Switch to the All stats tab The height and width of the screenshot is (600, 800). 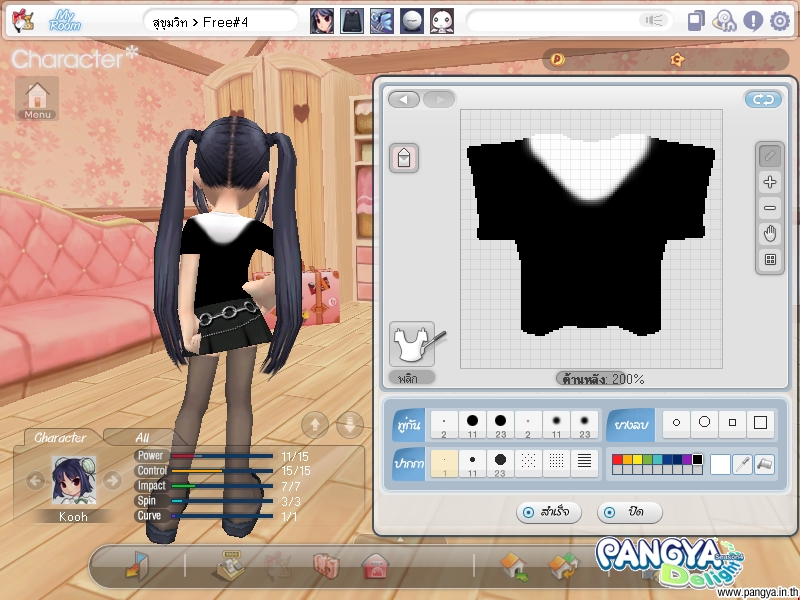tap(142, 438)
